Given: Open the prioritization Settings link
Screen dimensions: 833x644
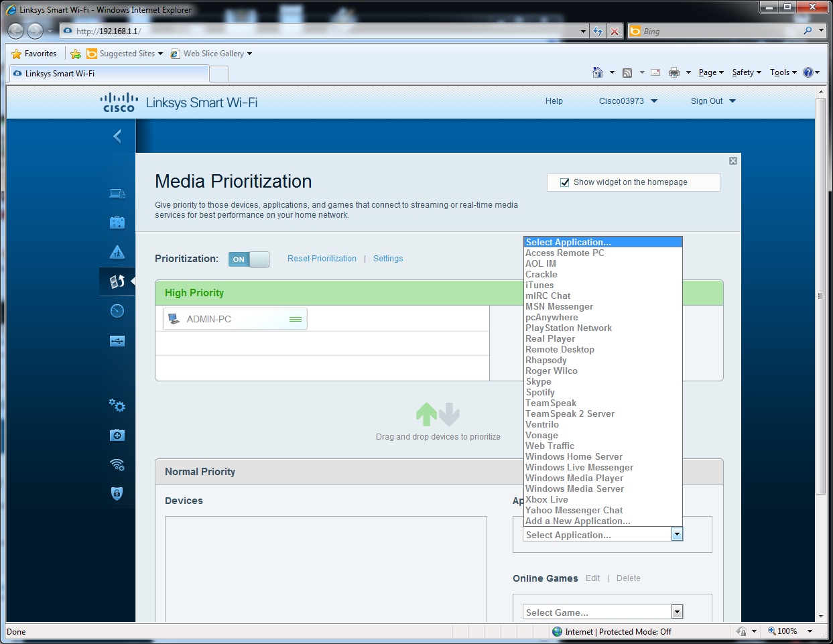Looking at the screenshot, I should click(388, 259).
